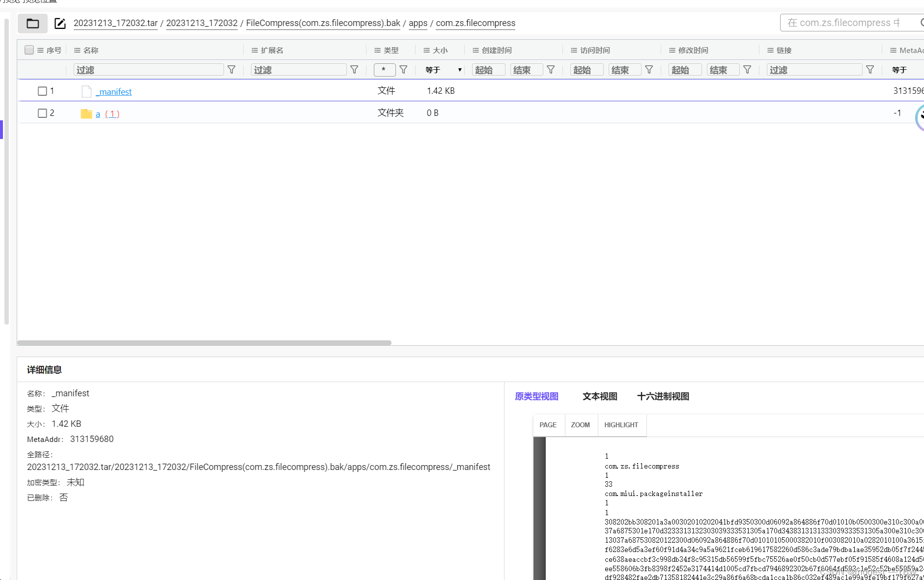Screen dimensions: 924x580
Task: Click the 0 B size cell
Action: point(433,113)
